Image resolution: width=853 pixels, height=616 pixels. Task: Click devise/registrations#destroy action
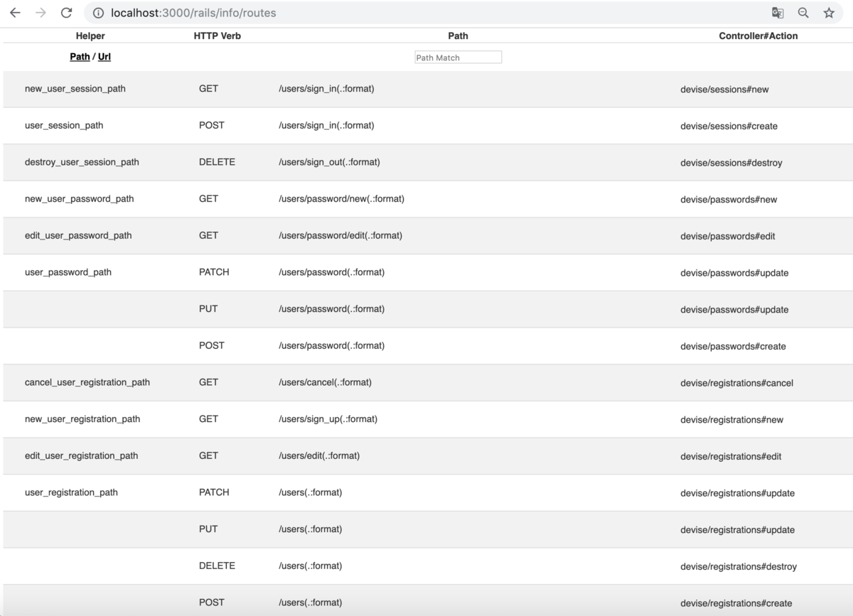(x=739, y=567)
